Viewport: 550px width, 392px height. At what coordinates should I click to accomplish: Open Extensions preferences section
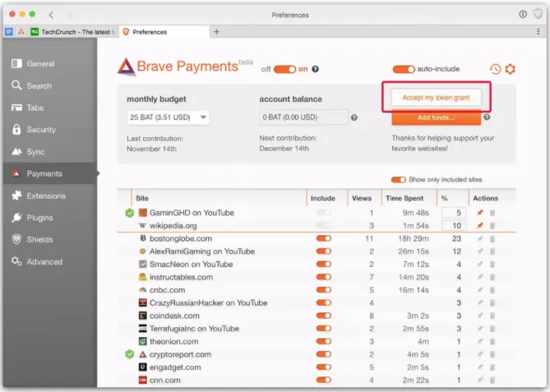tap(50, 196)
